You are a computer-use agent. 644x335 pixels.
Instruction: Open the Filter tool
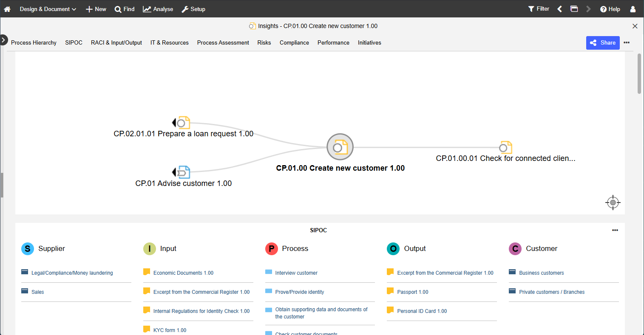[x=539, y=9]
